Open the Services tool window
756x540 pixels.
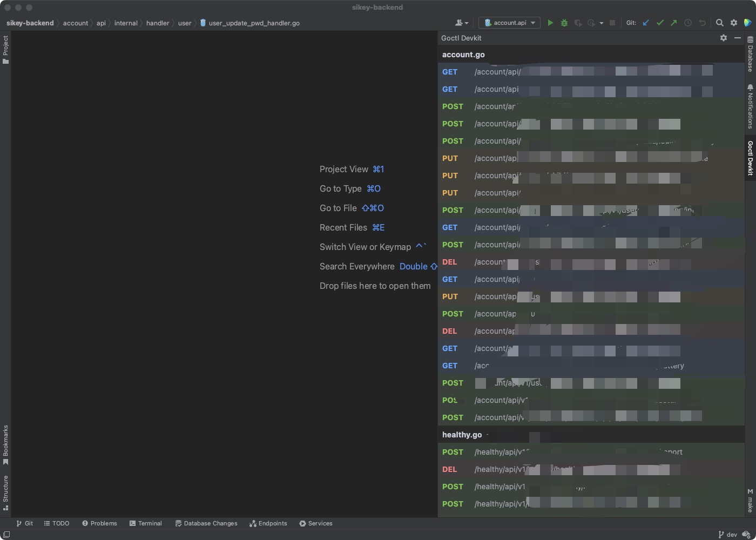point(316,523)
